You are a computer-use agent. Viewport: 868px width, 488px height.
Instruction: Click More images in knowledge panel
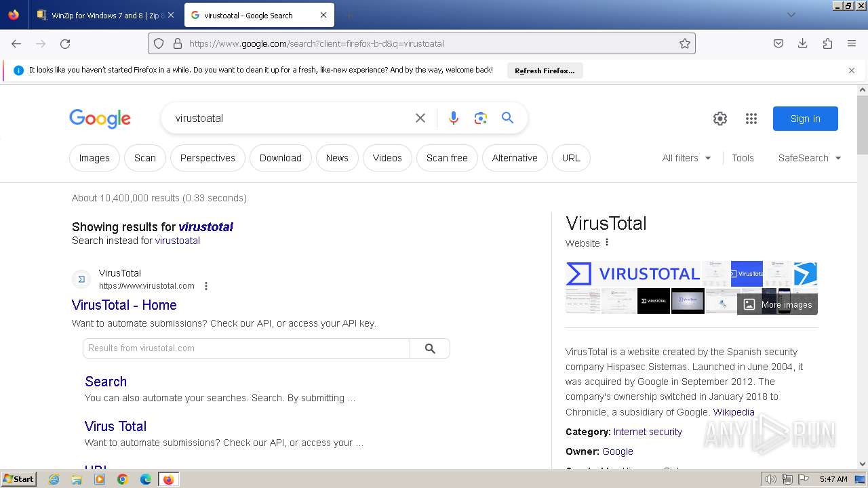point(778,304)
